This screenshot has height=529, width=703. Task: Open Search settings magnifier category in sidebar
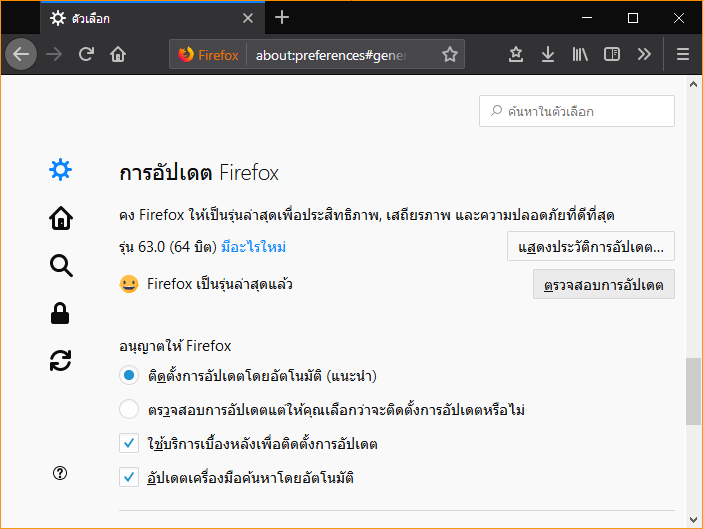(61, 265)
